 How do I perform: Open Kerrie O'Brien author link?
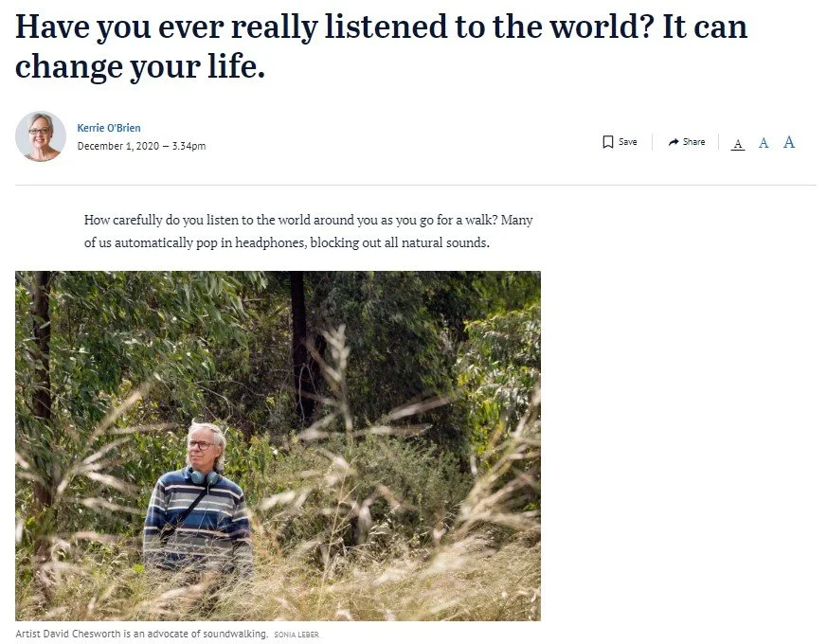pyautogui.click(x=109, y=128)
